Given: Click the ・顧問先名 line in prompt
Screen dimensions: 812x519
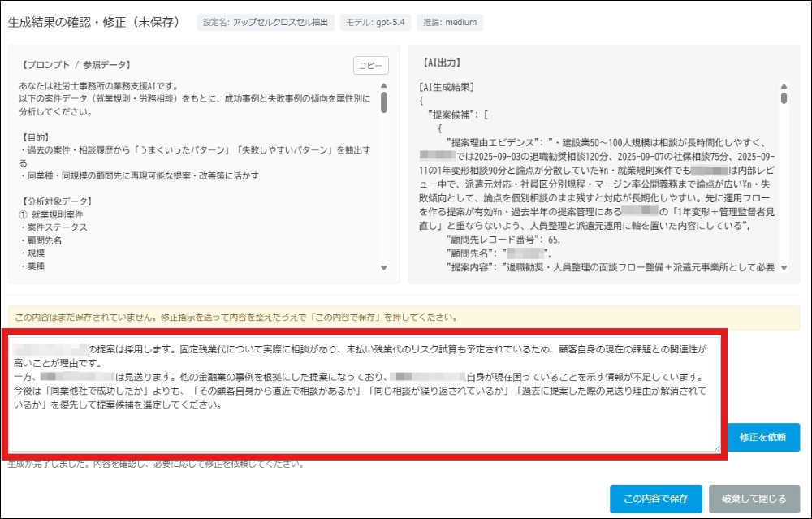Looking at the screenshot, I should [x=40, y=240].
